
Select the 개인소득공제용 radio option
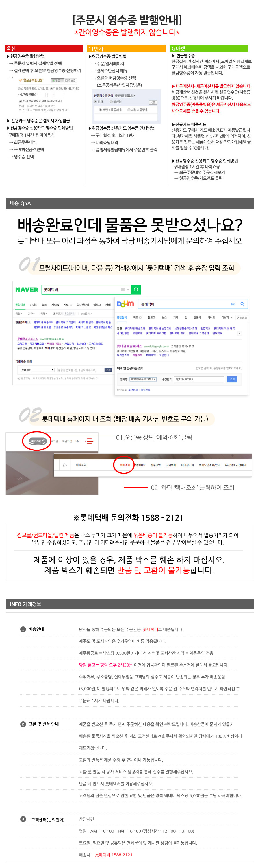(x=100, y=110)
